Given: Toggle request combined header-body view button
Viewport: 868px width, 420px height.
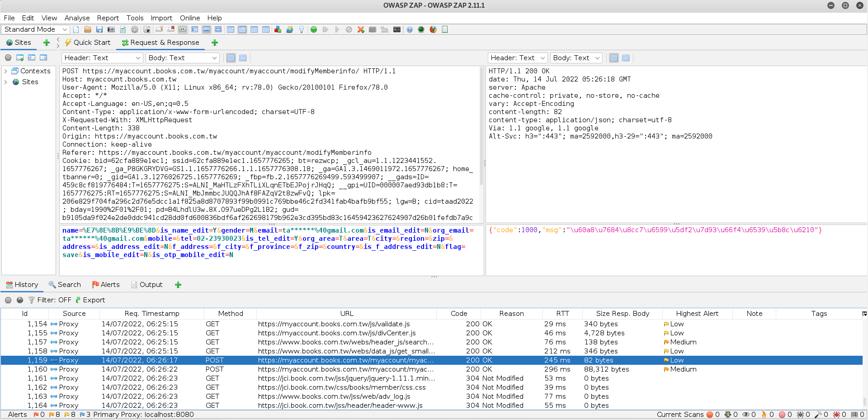Looking at the screenshot, I should click(x=243, y=58).
